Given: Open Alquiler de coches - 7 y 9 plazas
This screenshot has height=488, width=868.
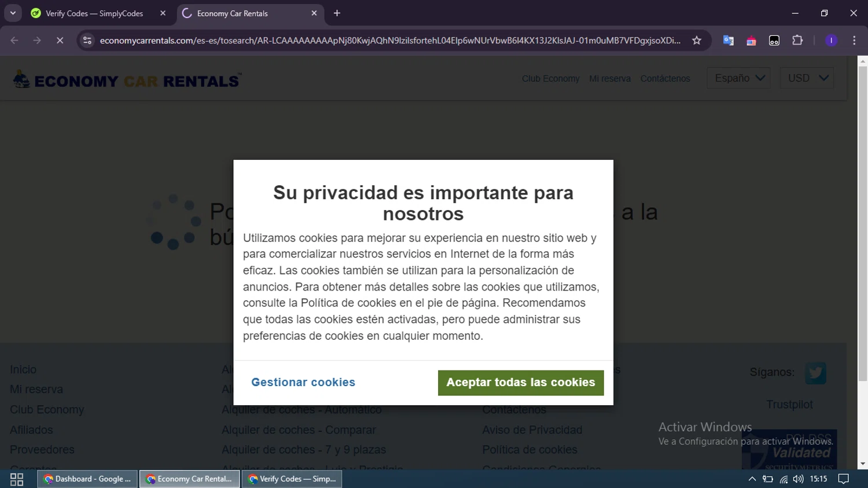Looking at the screenshot, I should click(304, 450).
